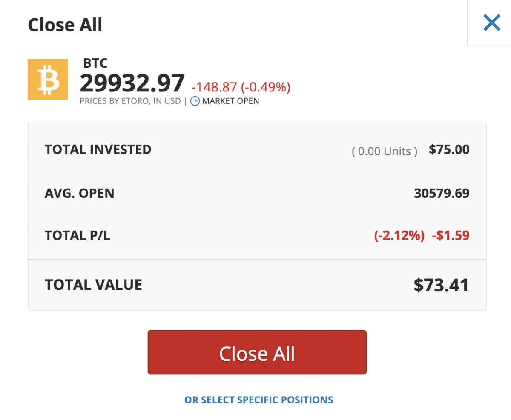Click the clock icon next to MARKET OPEN

[195, 101]
